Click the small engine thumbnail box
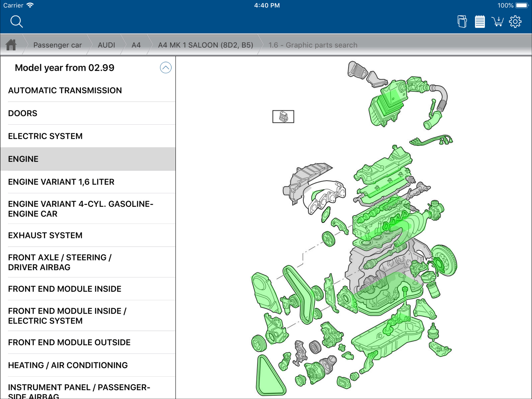The image size is (532, 399). [x=283, y=117]
